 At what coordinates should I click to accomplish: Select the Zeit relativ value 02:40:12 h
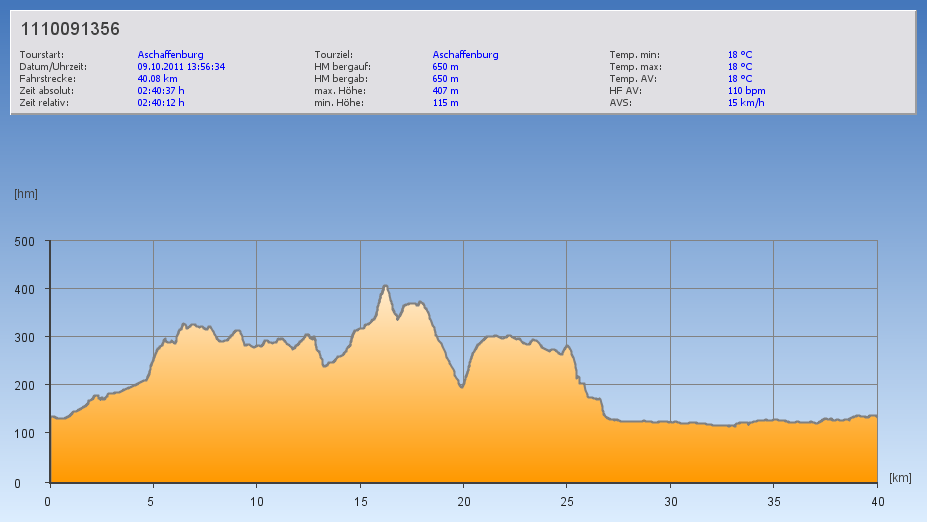pyautogui.click(x=161, y=103)
